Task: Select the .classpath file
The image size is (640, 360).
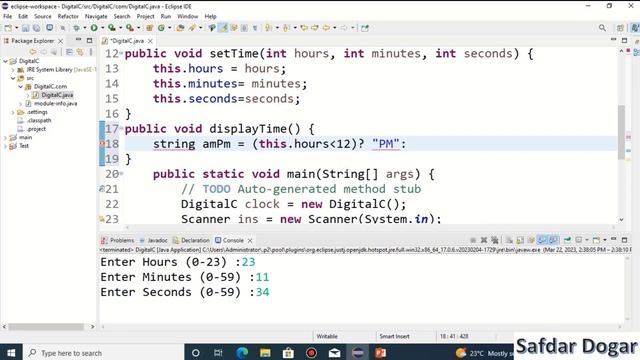Action: click(34, 121)
